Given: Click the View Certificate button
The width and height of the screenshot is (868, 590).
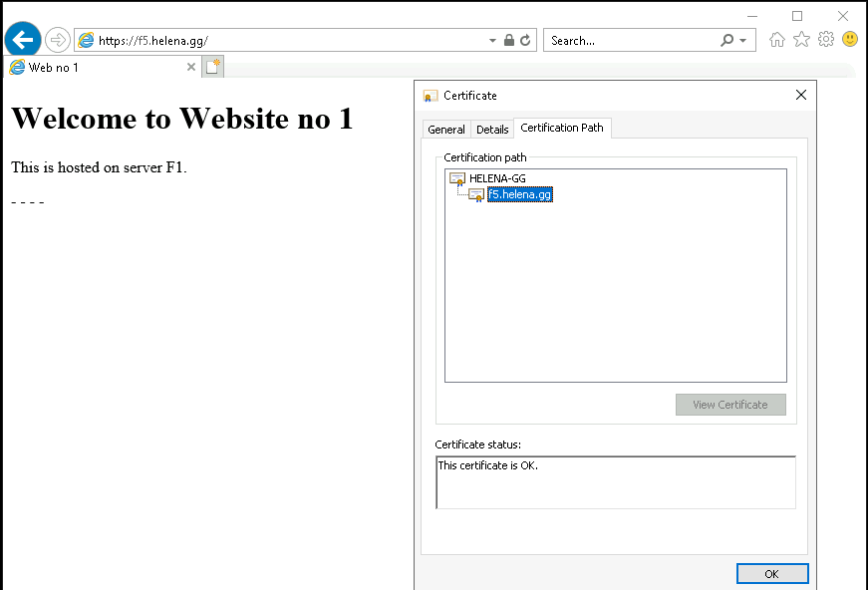Looking at the screenshot, I should point(730,405).
